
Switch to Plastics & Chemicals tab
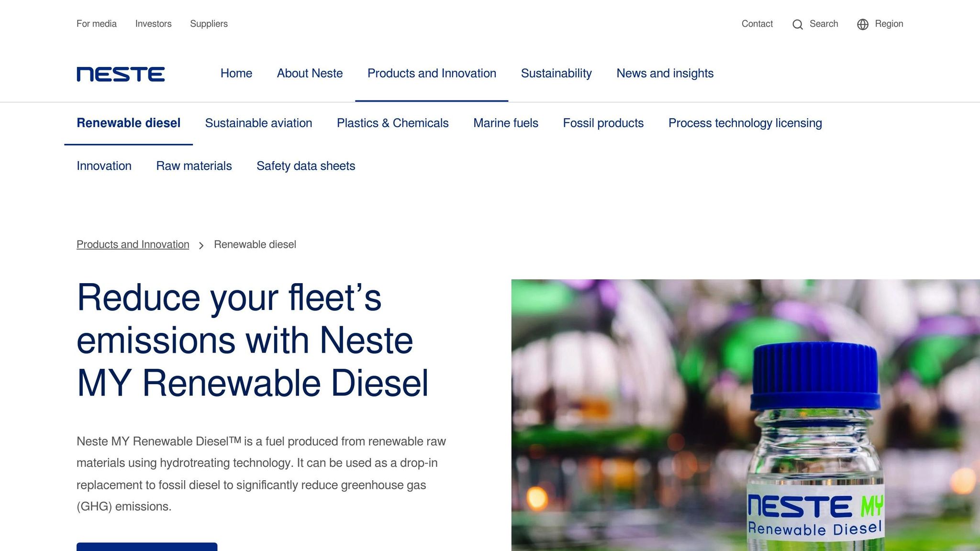coord(392,123)
